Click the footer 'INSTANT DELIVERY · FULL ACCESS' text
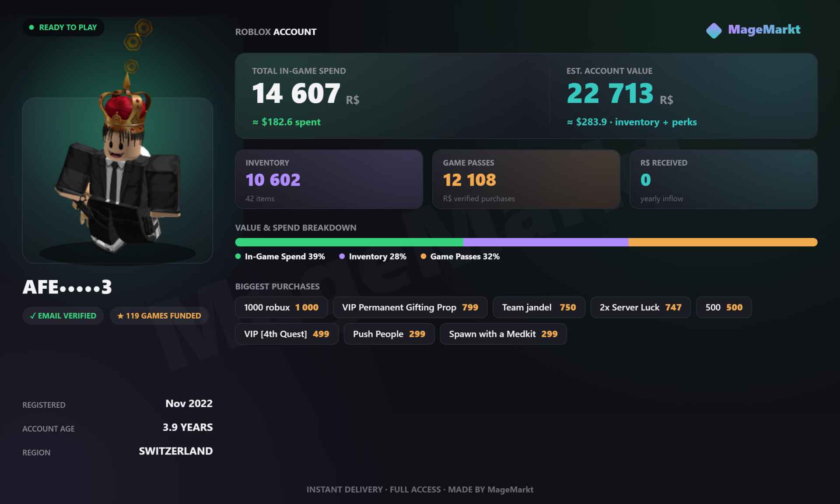Viewport: 840px width, 504px height. pos(374,490)
